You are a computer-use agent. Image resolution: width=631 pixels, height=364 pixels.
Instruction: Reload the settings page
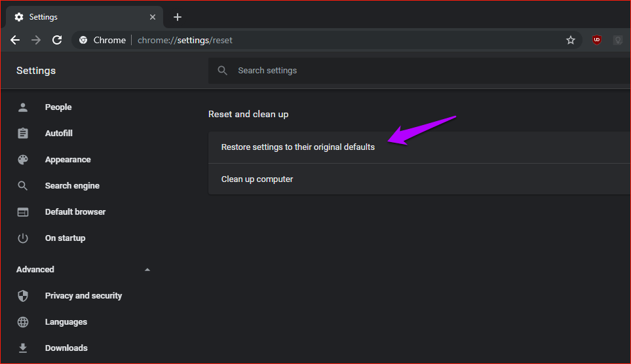pos(57,40)
